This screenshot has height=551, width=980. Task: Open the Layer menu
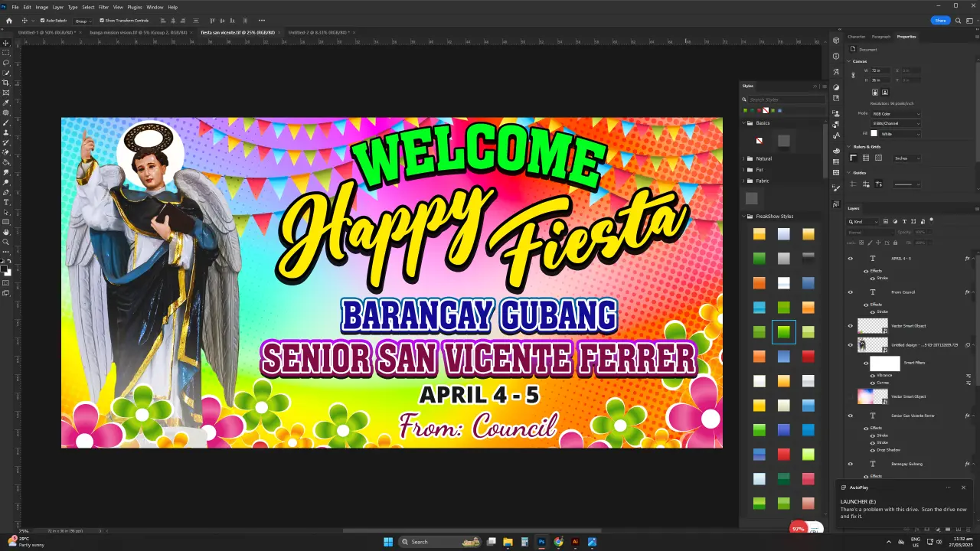[x=58, y=7]
